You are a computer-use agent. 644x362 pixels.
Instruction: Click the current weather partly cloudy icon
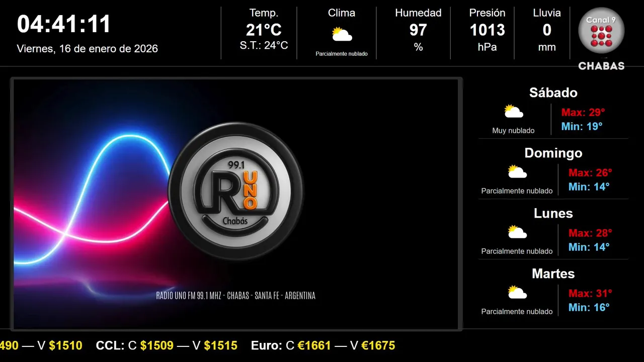pos(342,35)
